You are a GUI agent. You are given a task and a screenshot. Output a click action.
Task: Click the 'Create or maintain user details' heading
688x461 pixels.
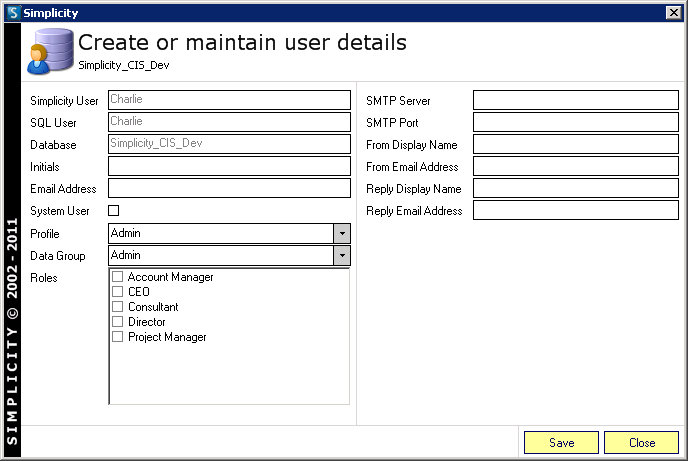pos(242,43)
